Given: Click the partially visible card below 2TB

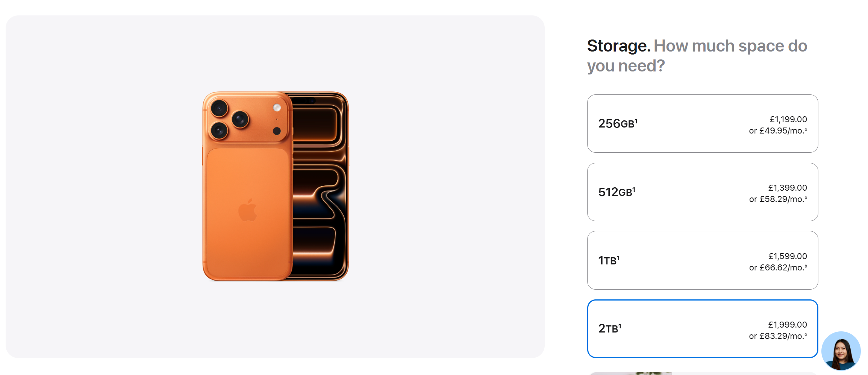Looking at the screenshot, I should pos(702,373).
